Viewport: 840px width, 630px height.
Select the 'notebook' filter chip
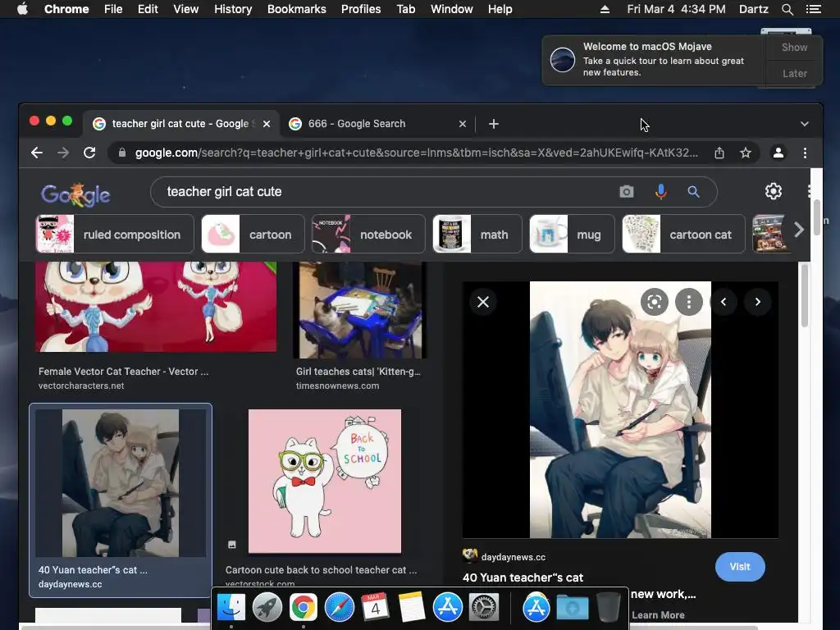click(368, 234)
